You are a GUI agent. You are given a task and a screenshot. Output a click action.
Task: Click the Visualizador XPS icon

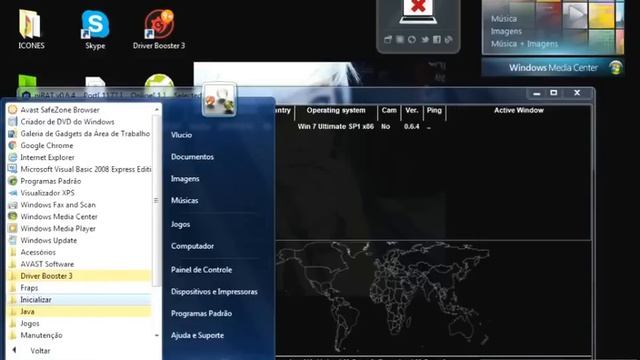pyautogui.click(x=13, y=193)
